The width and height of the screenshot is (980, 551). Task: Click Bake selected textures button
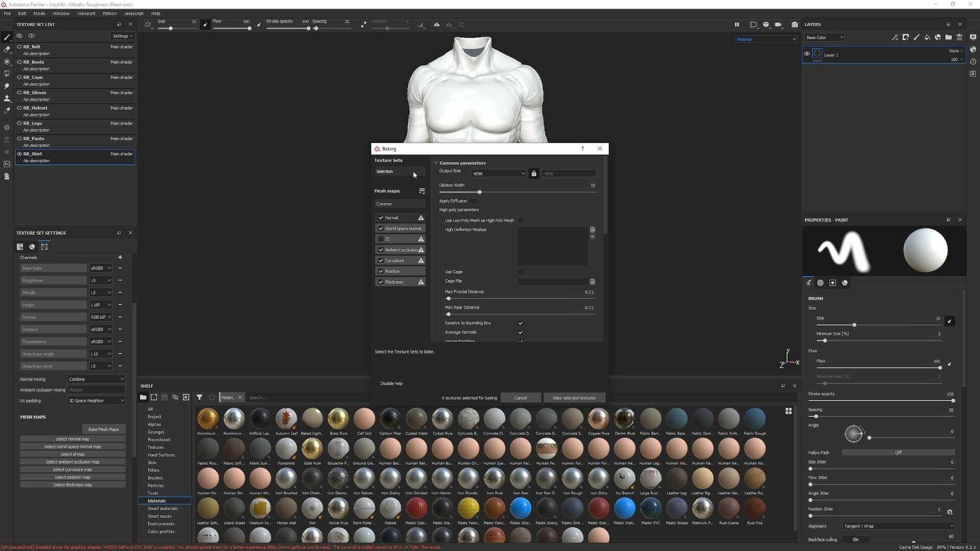574,398
